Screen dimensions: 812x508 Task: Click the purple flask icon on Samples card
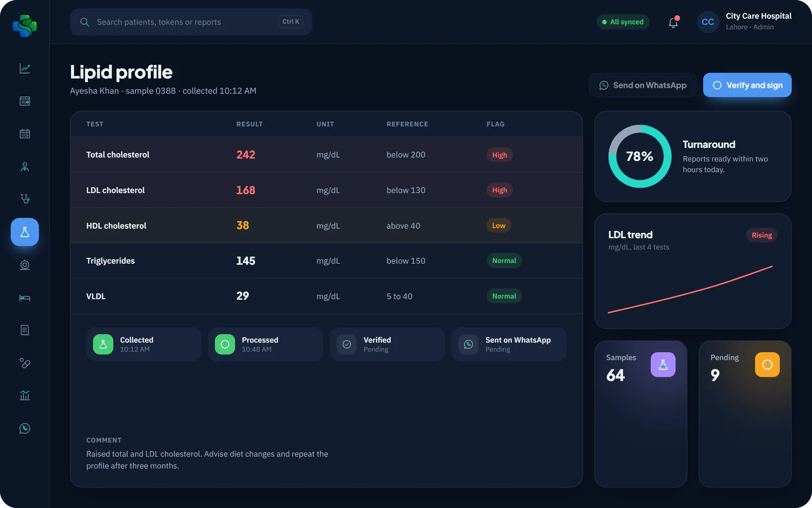coord(663,365)
